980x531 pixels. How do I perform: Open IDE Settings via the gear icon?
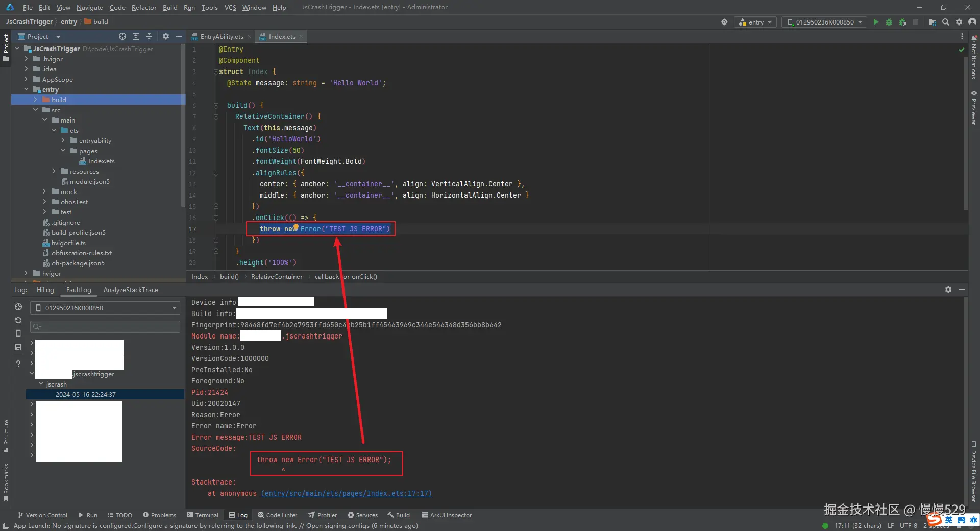960,22
